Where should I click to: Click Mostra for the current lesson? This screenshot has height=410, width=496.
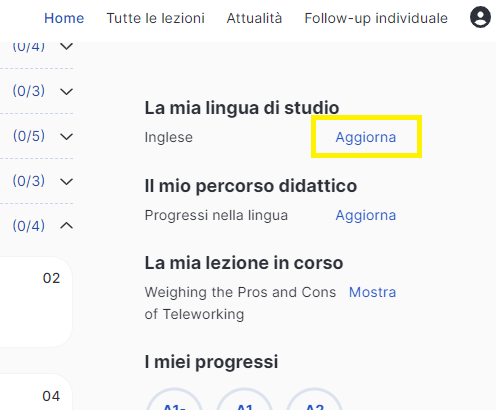pyautogui.click(x=372, y=292)
